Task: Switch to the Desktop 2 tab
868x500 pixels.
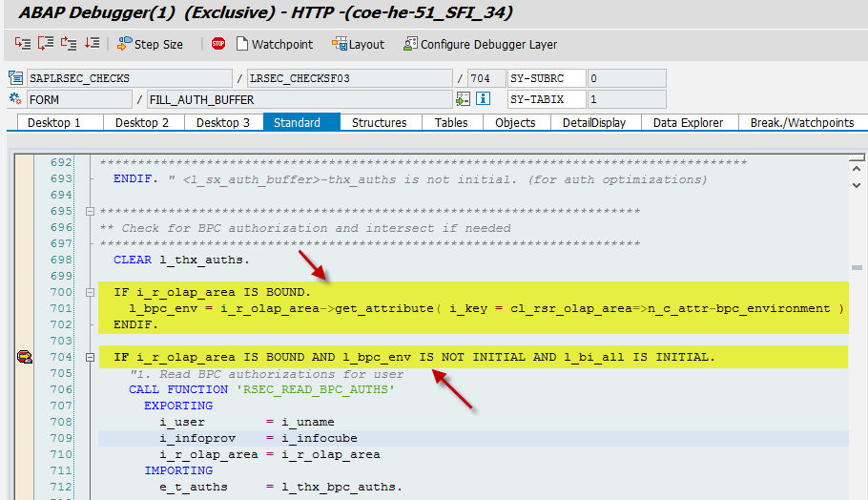Action: (144, 122)
